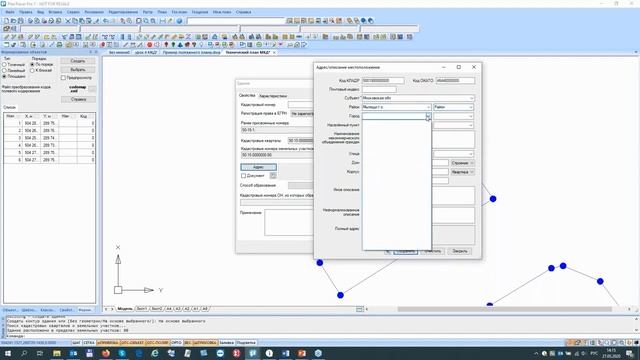Open the Улица type dropdown
This screenshot has width=640, height=360.
coord(471,154)
